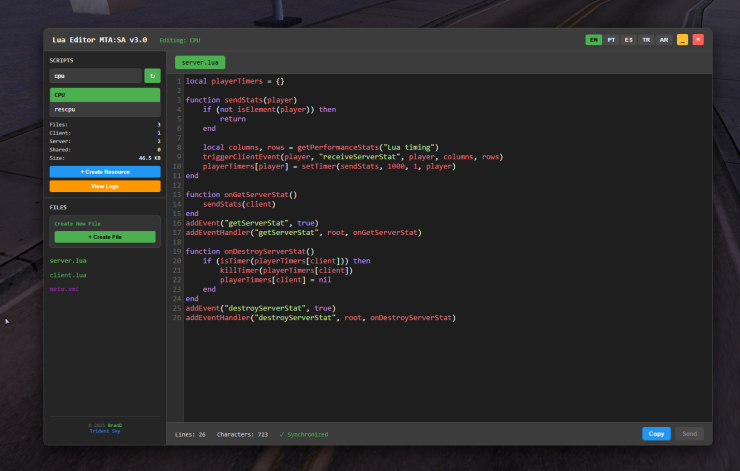Open client.lua in the files list
Image resolution: width=740 pixels, height=471 pixels.
pos(68,274)
